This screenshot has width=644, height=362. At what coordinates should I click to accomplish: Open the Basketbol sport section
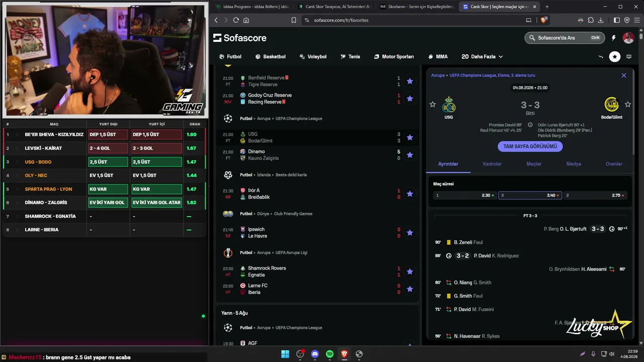click(270, 57)
